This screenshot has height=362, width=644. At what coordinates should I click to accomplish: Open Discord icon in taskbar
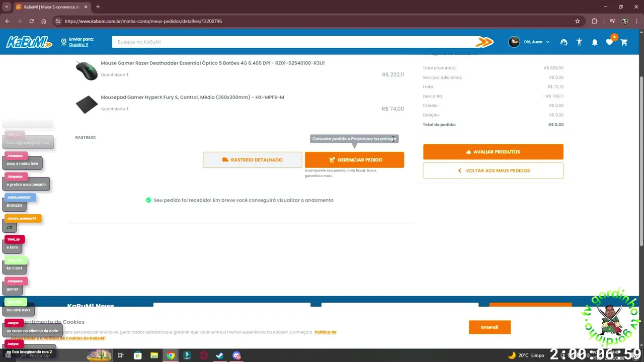click(x=236, y=355)
